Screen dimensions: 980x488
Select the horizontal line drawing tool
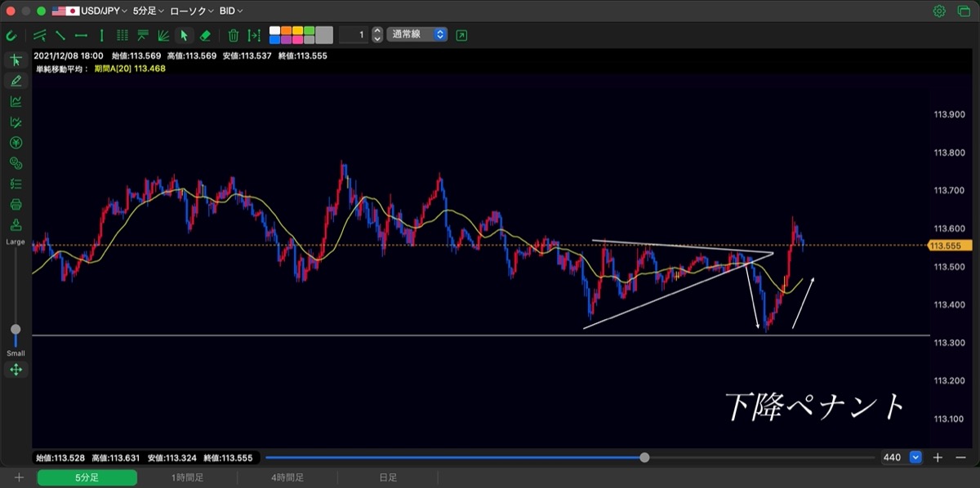point(81,35)
